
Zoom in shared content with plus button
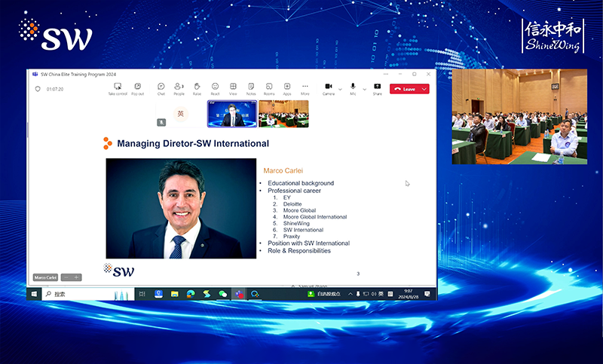(76, 277)
